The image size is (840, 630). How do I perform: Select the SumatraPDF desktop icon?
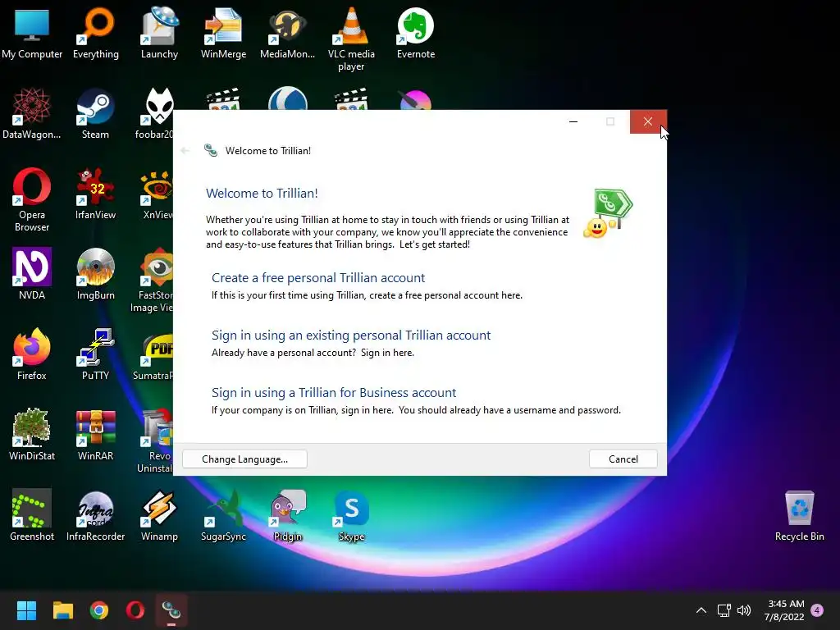pyautogui.click(x=154, y=354)
